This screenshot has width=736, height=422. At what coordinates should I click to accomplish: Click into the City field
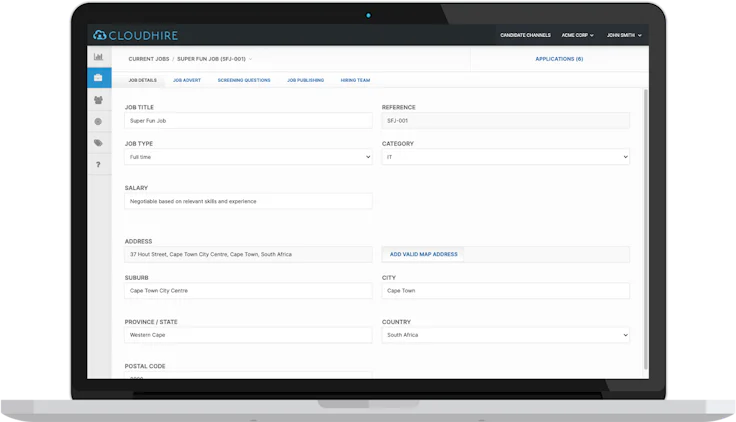coord(506,291)
